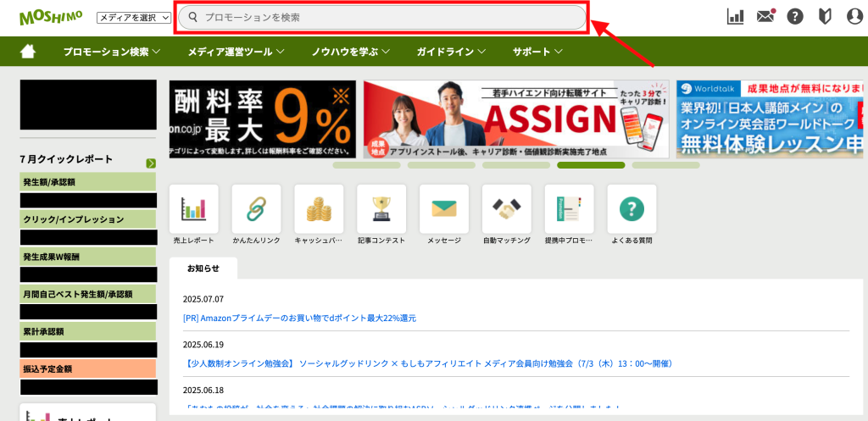
Task: Open the 売上レポート shortcut icon
Action: (x=194, y=208)
